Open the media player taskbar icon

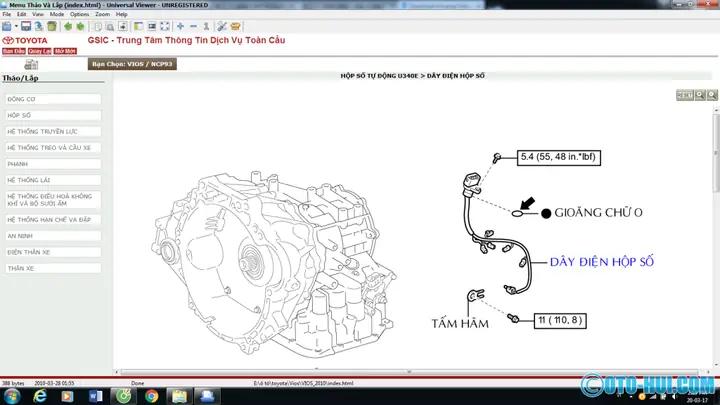[68, 396]
